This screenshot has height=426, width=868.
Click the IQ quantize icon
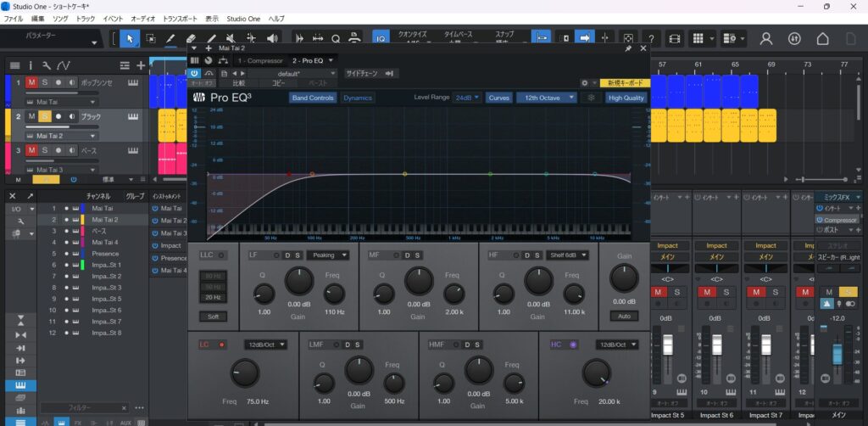pos(381,39)
